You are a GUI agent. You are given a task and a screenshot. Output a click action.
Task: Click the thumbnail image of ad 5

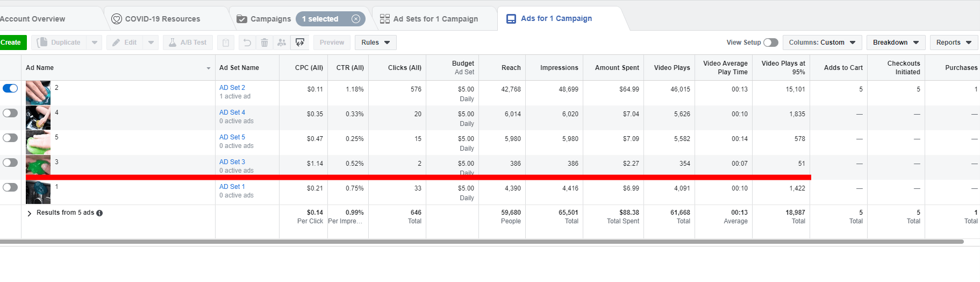point(38,142)
